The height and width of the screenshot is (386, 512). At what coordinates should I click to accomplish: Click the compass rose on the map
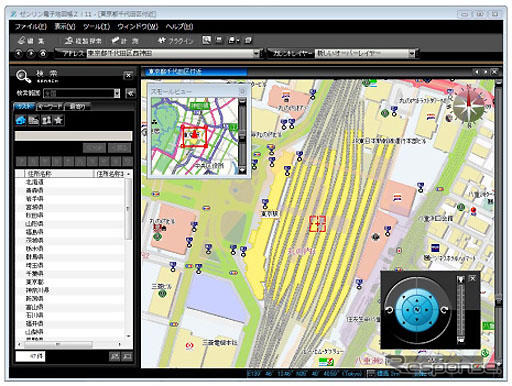tap(469, 105)
